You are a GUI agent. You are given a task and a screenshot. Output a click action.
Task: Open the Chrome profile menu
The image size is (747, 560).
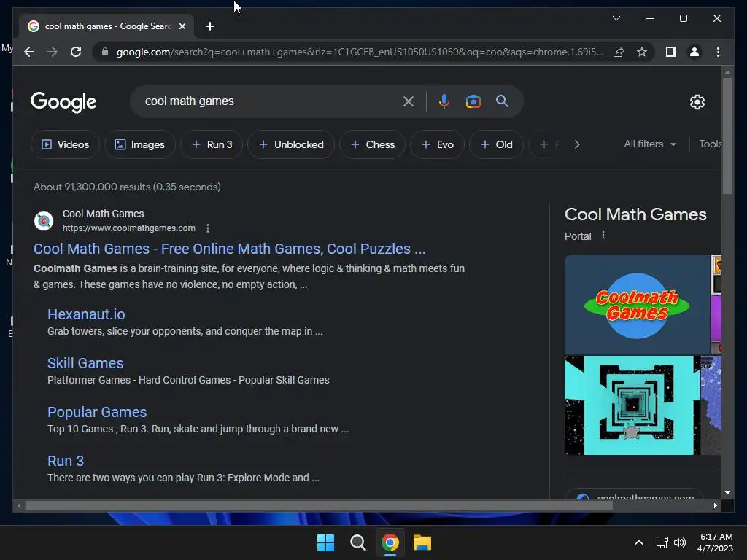(x=694, y=52)
